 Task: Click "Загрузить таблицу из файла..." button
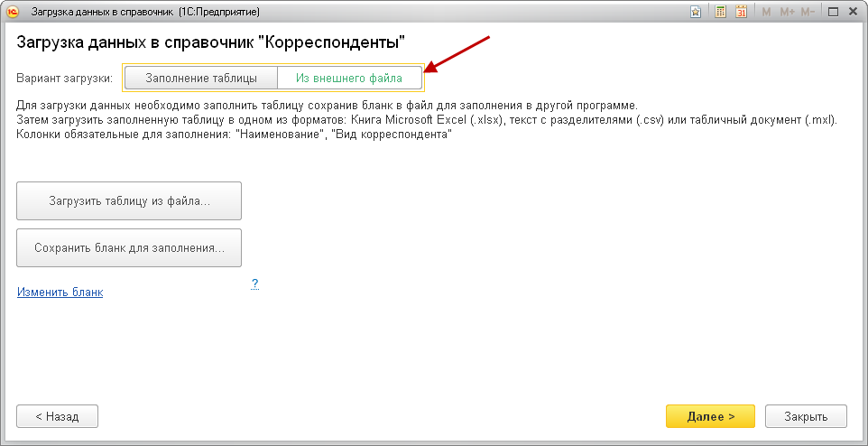pyautogui.click(x=129, y=200)
